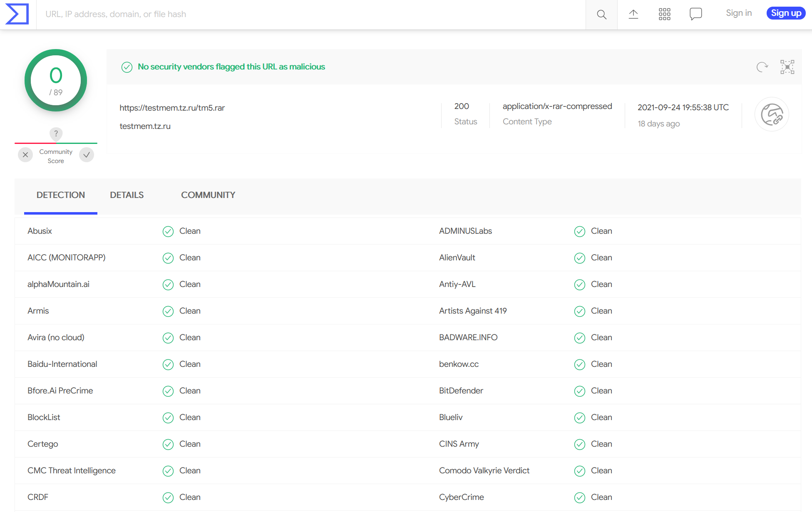812x512 pixels.
Task: Select the https://testmem.tz.ru/tm5.rar URL text
Action: [x=172, y=108]
